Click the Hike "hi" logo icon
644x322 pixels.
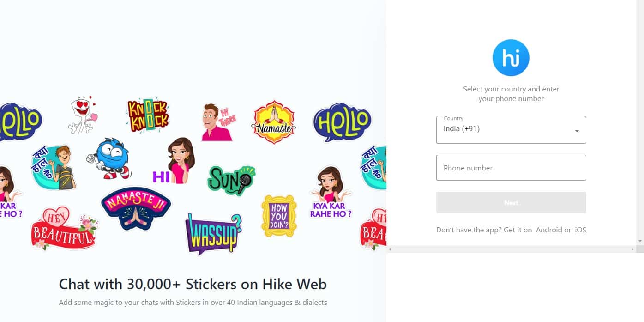point(511,57)
